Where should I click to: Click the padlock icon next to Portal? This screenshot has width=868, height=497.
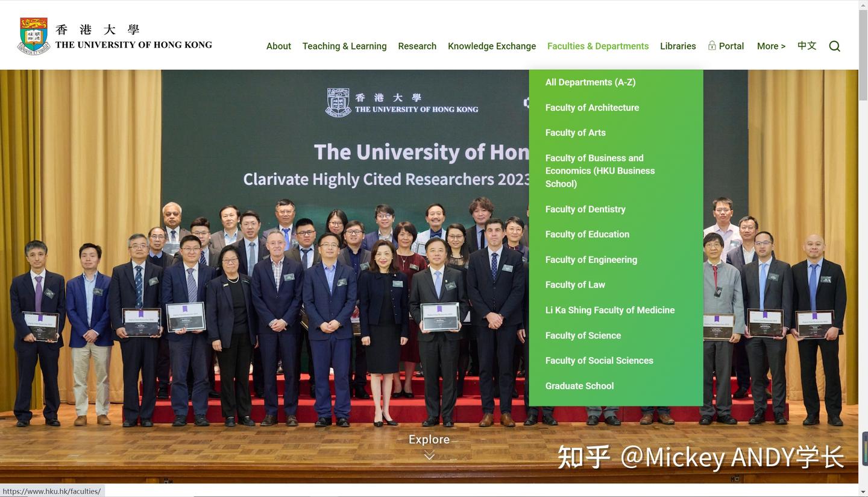tap(712, 45)
